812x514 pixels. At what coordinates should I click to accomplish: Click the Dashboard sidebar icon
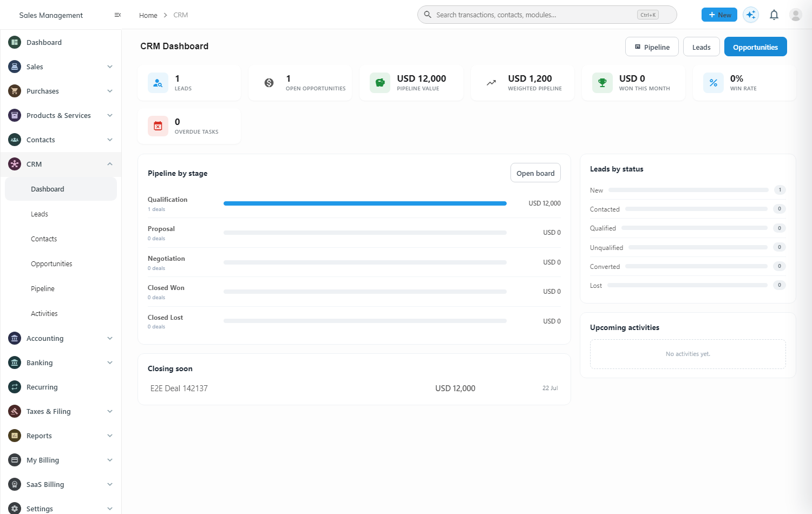[x=15, y=42]
